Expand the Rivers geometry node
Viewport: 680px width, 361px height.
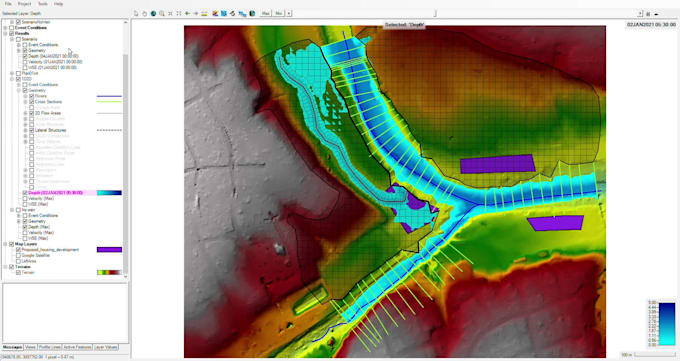pos(26,96)
